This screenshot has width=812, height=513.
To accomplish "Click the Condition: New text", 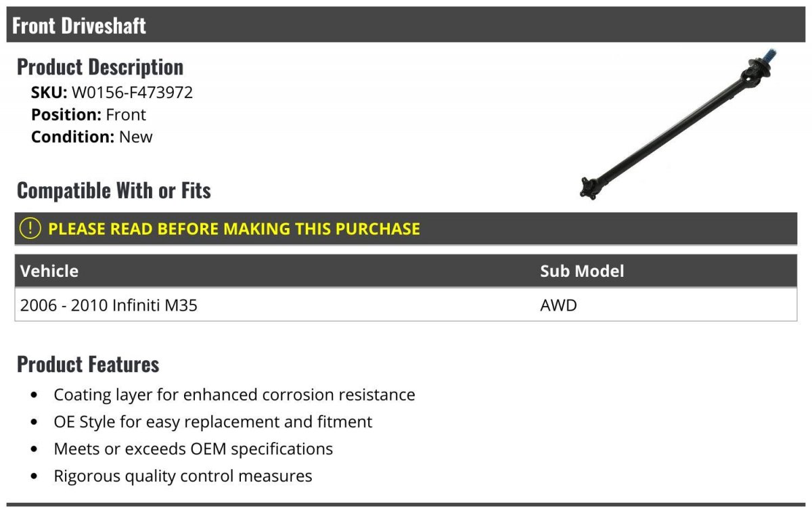I will pos(92,137).
